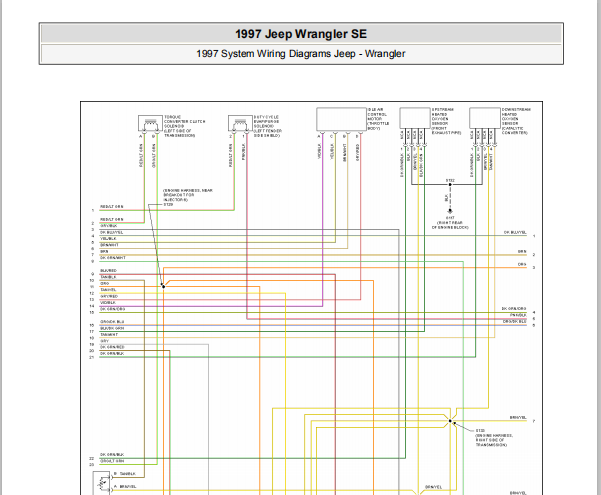Screen dimensions: 601x495
Task: Select 'Right rear of engine block' ground note
Action: (x=450, y=225)
